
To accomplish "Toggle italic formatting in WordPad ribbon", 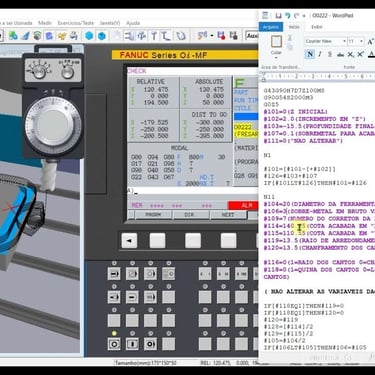I will [x=320, y=54].
